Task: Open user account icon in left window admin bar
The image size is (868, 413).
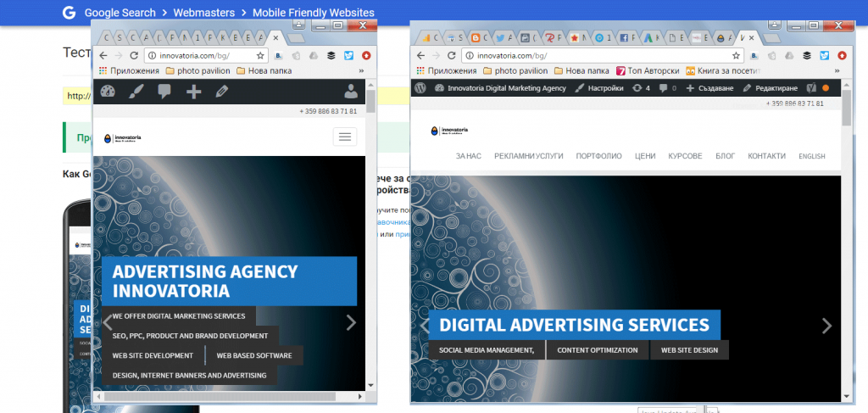Action: point(351,92)
